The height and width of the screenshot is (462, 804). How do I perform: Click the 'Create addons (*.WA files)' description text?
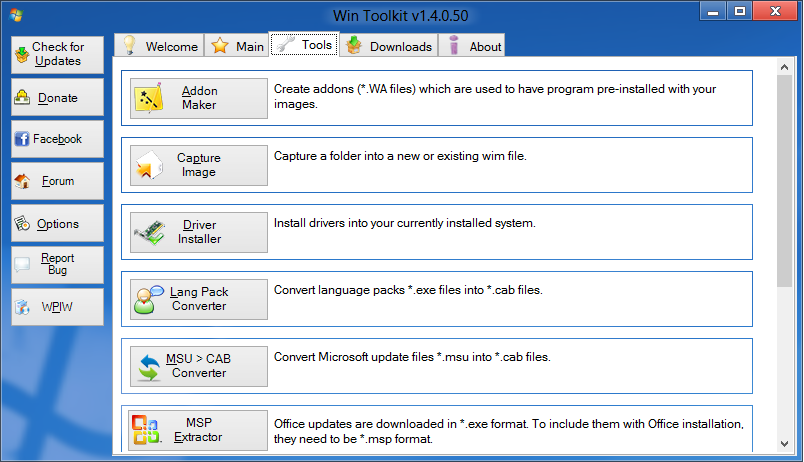[494, 96]
